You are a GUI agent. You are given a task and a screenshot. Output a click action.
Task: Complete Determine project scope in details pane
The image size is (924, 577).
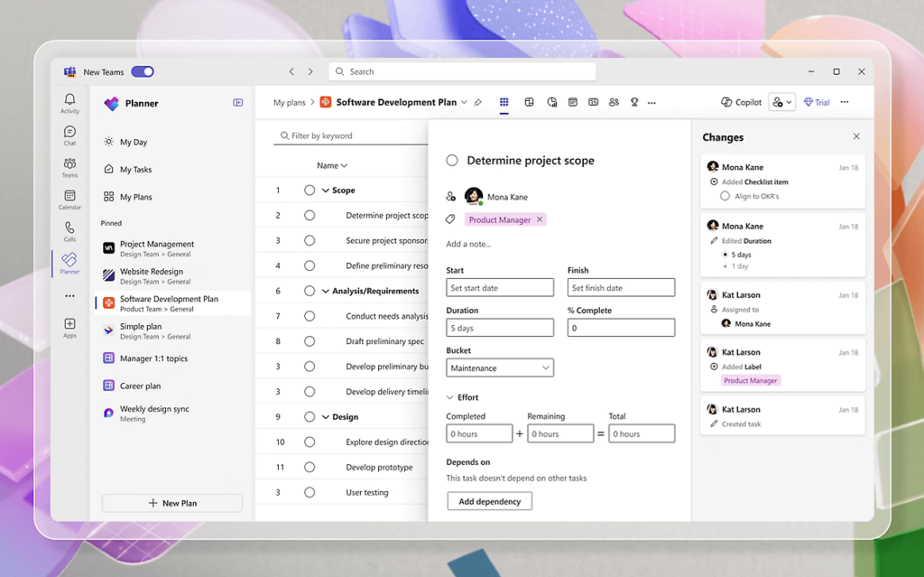(x=452, y=161)
